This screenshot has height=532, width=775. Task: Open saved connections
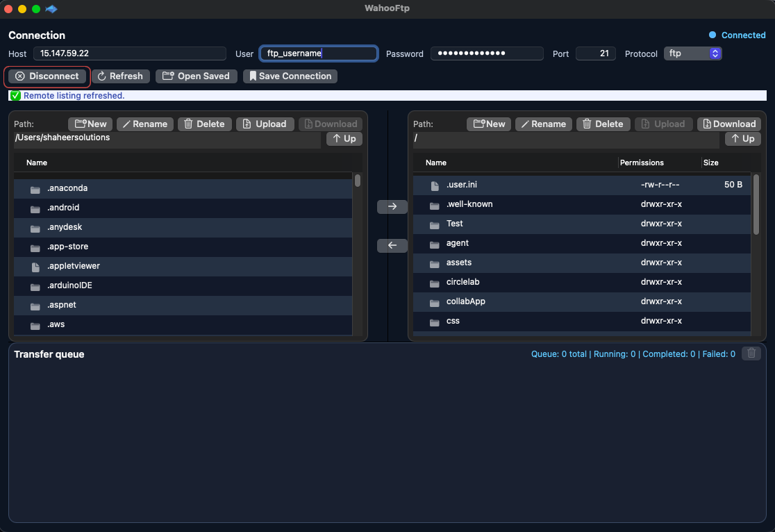(197, 76)
